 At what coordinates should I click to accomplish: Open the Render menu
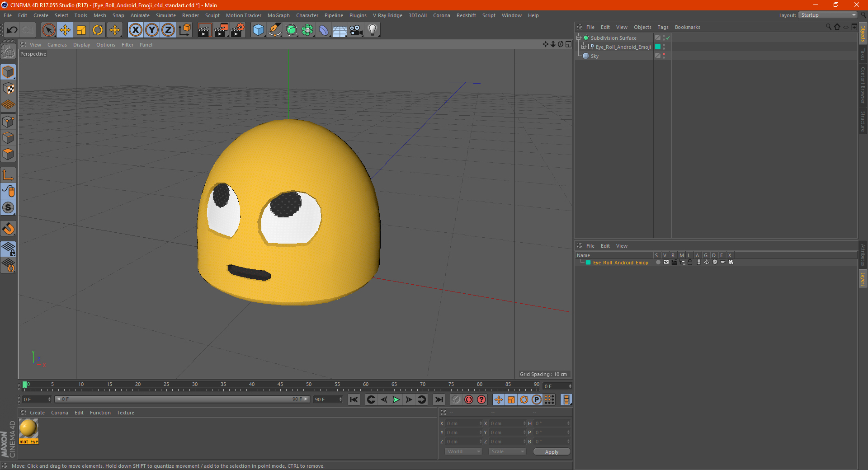click(x=190, y=15)
